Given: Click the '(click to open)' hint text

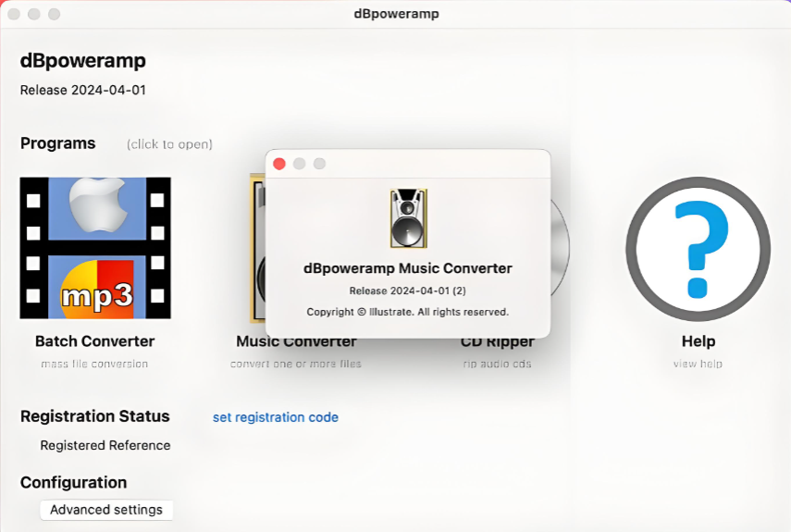Looking at the screenshot, I should [169, 144].
